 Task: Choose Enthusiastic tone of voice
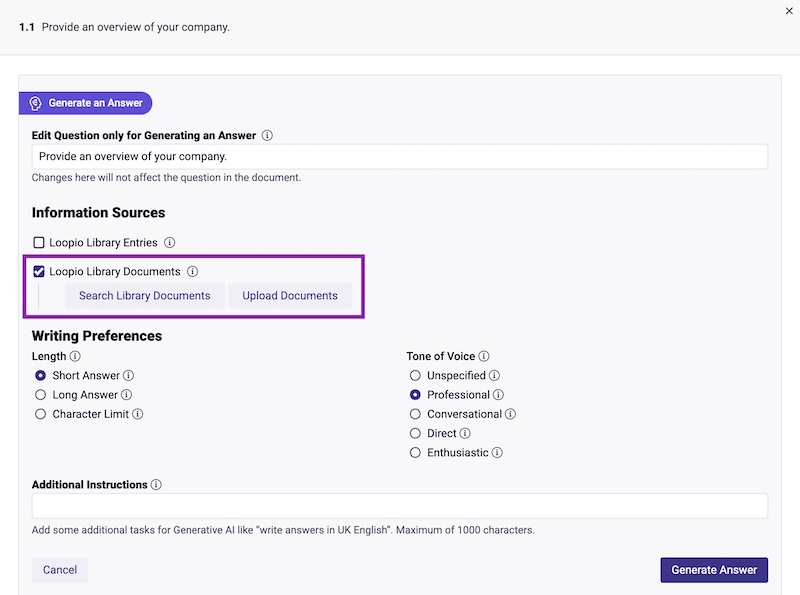(x=415, y=453)
